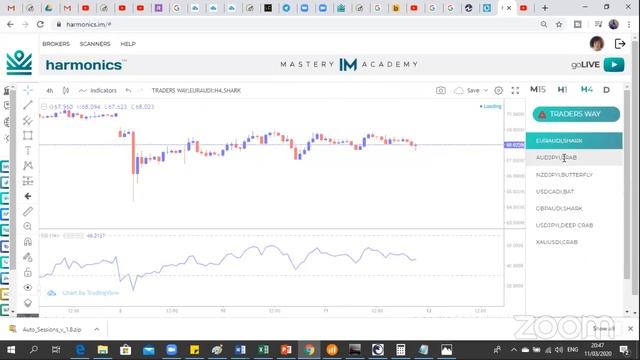The image size is (640, 360).
Task: Select the text annotation tool
Action: [28, 151]
